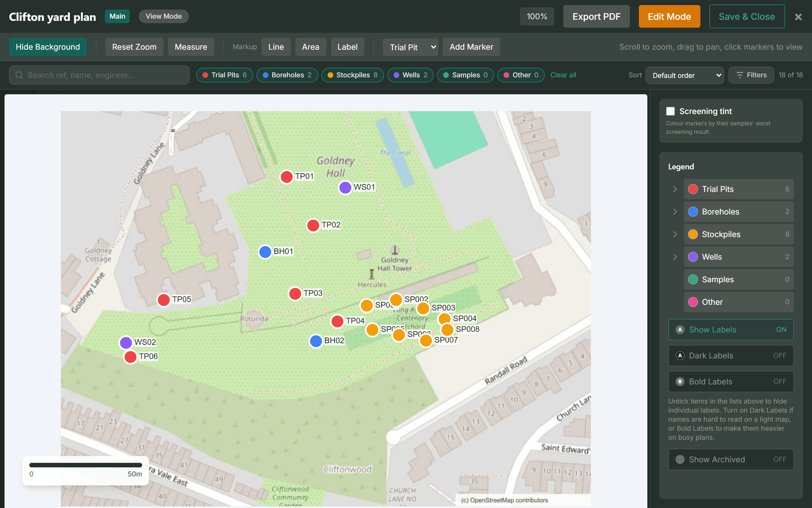Open the Trial Pit marker type dropdown
The image size is (812, 508).
pyautogui.click(x=411, y=47)
